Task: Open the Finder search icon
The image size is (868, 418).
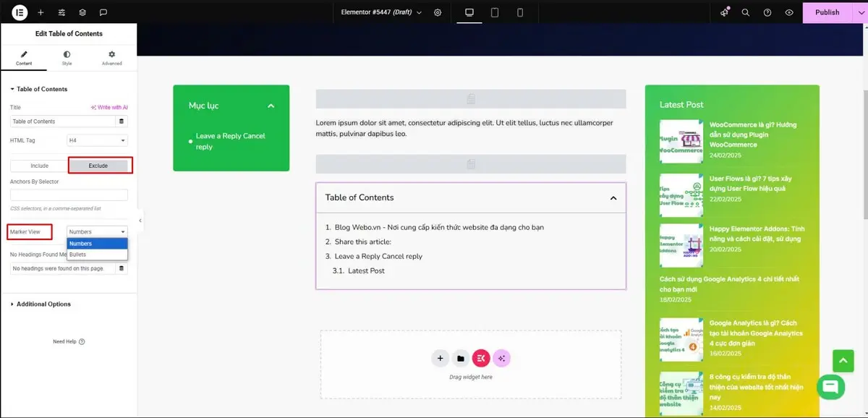Action: [x=746, y=12]
